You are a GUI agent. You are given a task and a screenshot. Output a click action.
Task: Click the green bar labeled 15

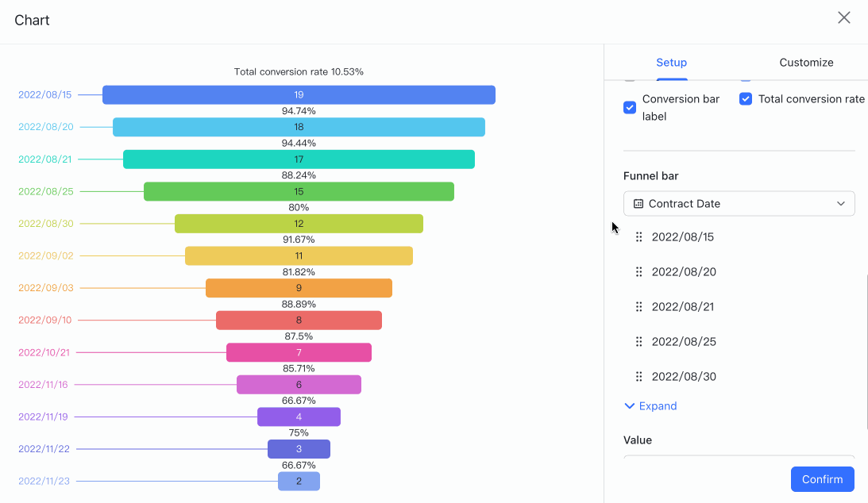coord(299,191)
